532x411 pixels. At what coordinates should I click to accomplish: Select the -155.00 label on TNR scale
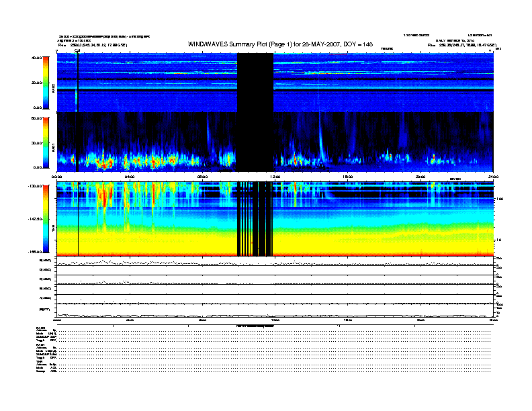(x=36, y=252)
